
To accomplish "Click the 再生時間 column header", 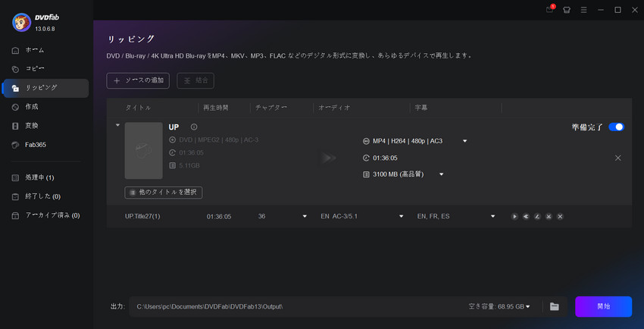I will (216, 108).
